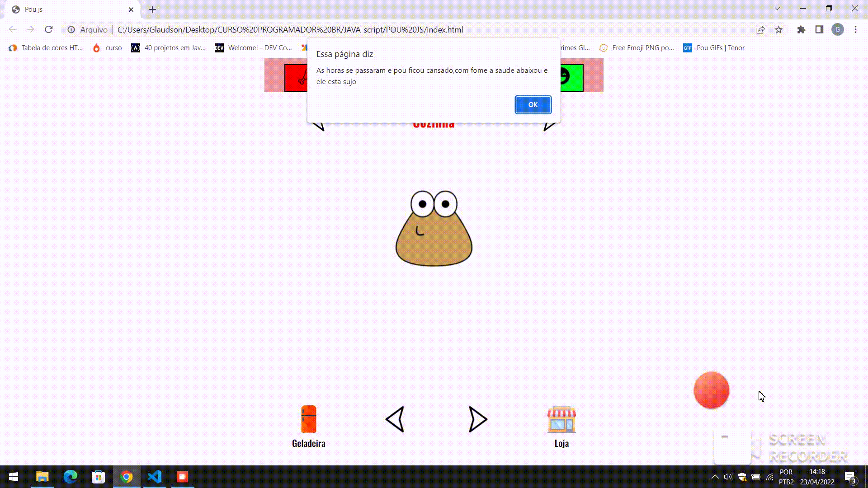
Task: Open Chrome's three-dot menu
Action: tap(855, 30)
